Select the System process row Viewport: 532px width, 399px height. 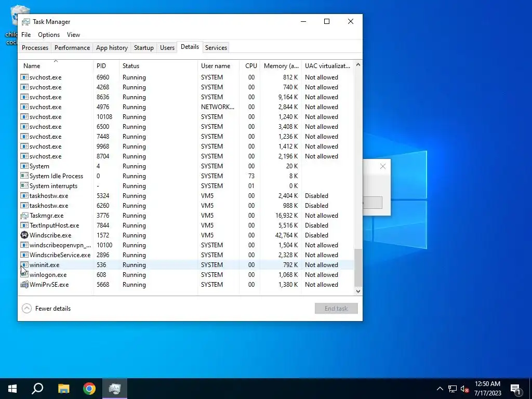coord(187,166)
